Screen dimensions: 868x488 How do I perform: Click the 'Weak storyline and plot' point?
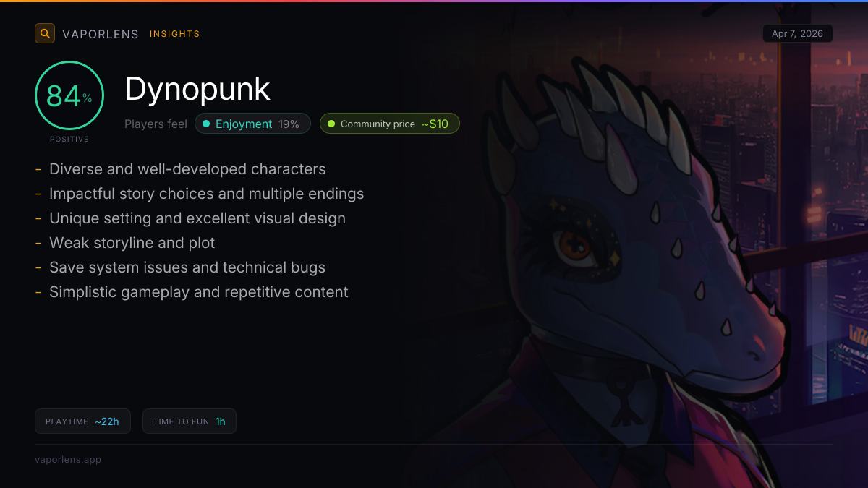[132, 243]
